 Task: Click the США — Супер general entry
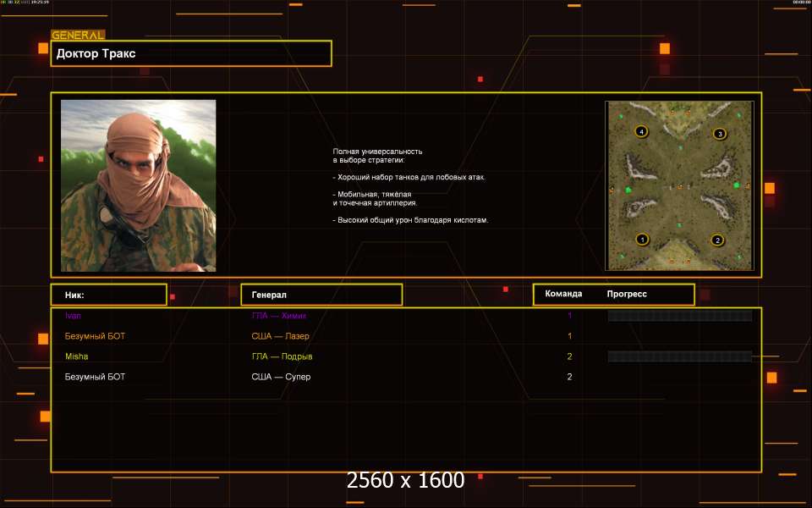tap(281, 377)
